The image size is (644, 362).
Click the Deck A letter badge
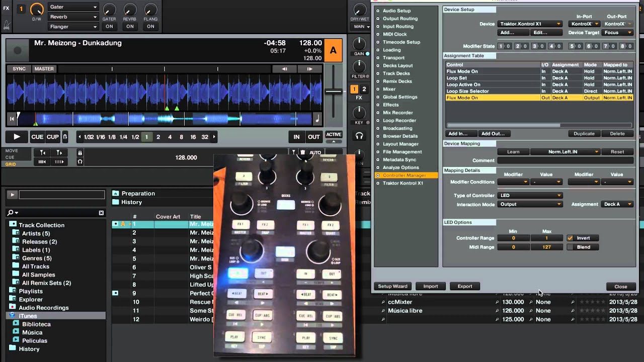333,51
